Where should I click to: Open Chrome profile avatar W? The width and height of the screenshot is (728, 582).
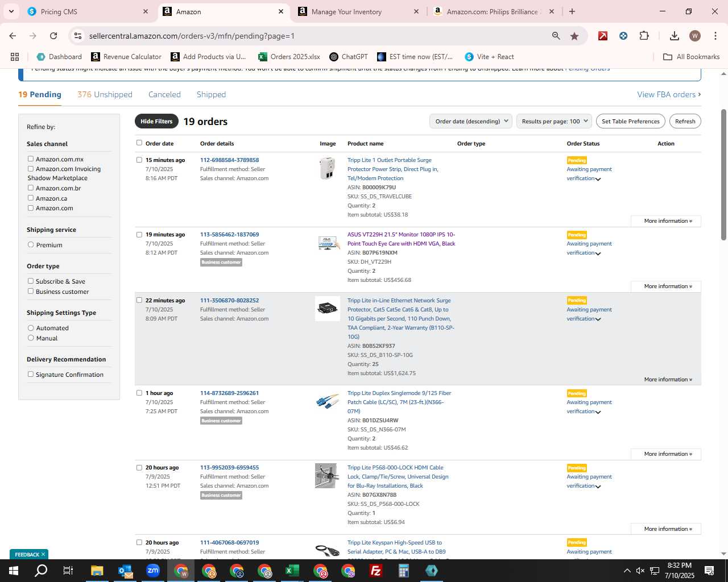[x=694, y=36]
